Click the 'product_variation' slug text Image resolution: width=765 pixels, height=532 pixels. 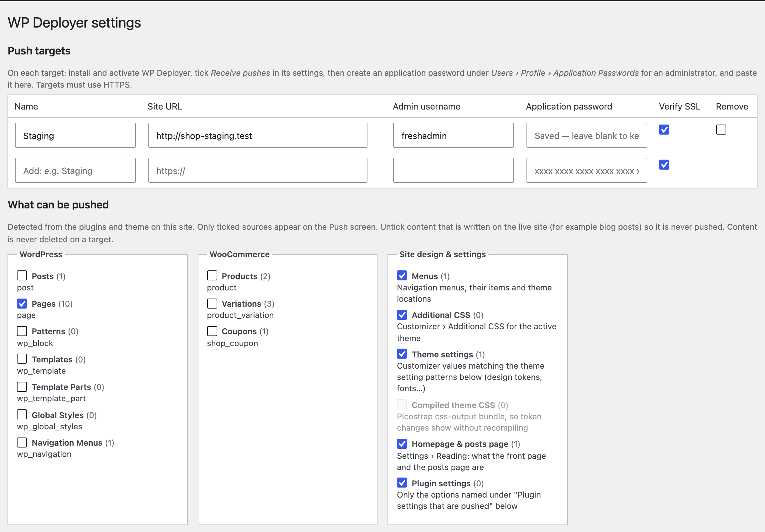point(240,315)
